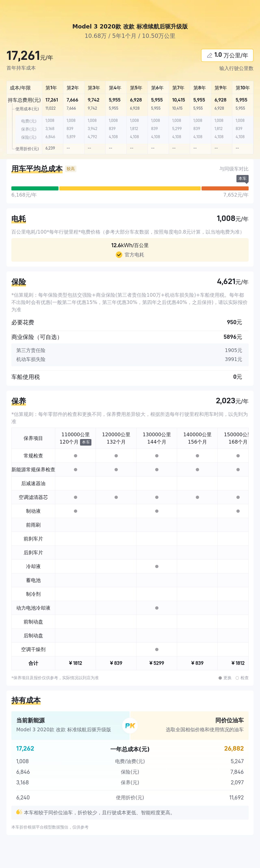This screenshot has height=868, width=260.
Task: Tap the 本车 marker above the cost bar
Action: [x=243, y=179]
